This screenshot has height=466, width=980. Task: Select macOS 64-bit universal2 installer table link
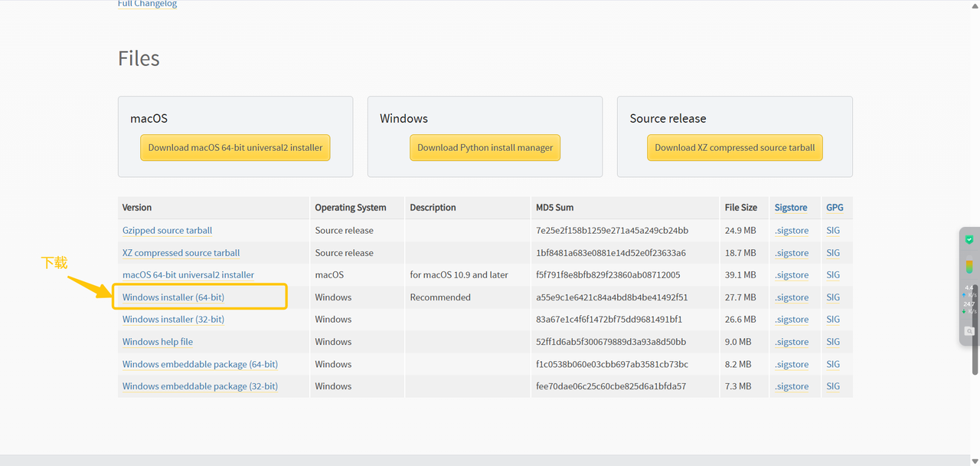188,275
